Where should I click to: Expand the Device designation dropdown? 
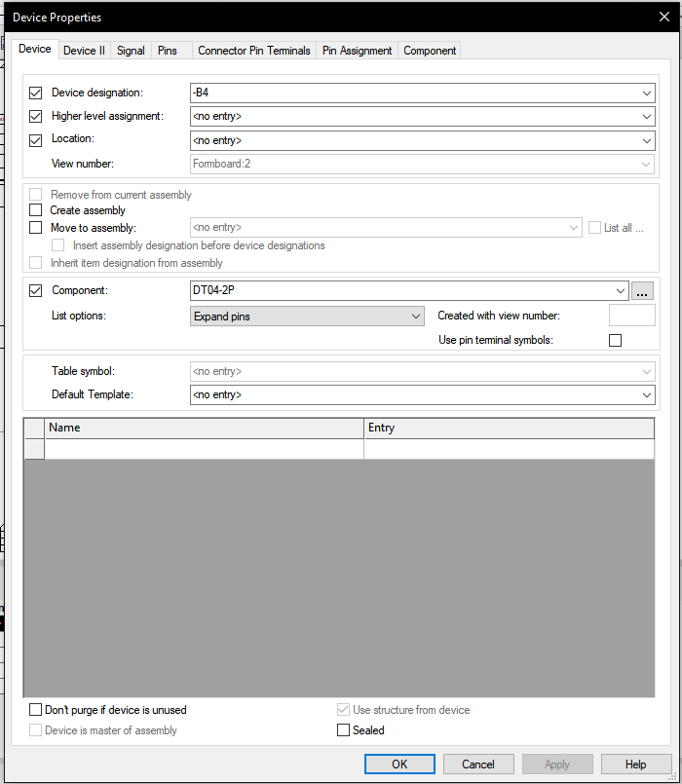(x=648, y=93)
